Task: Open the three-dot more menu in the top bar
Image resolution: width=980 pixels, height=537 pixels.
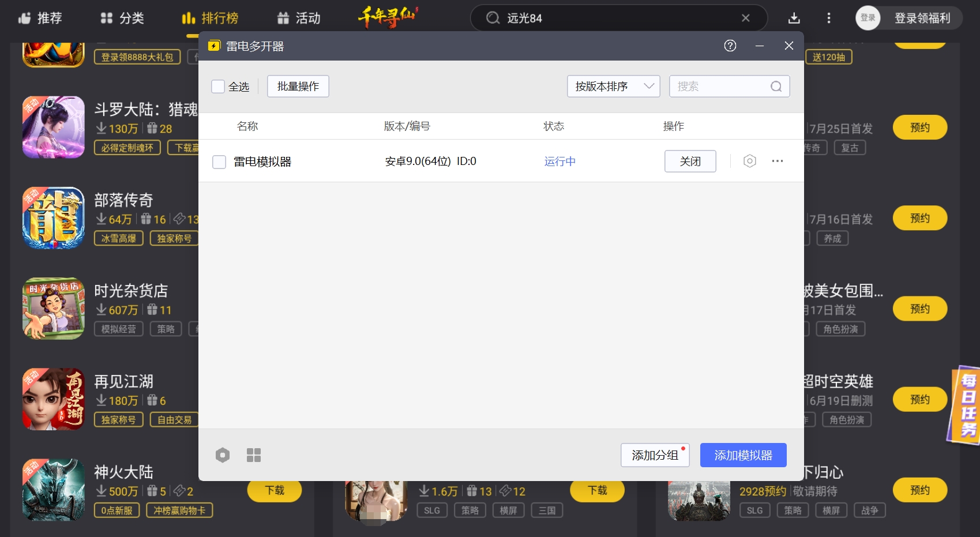Action: (x=829, y=18)
